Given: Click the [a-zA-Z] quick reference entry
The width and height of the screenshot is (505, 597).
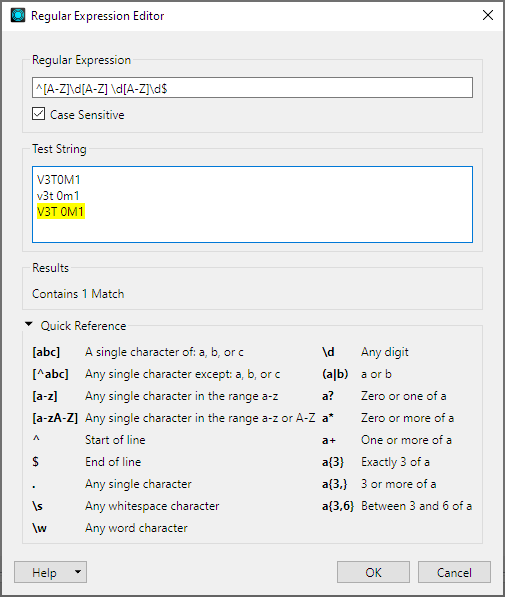Looking at the screenshot, I should (x=173, y=418).
